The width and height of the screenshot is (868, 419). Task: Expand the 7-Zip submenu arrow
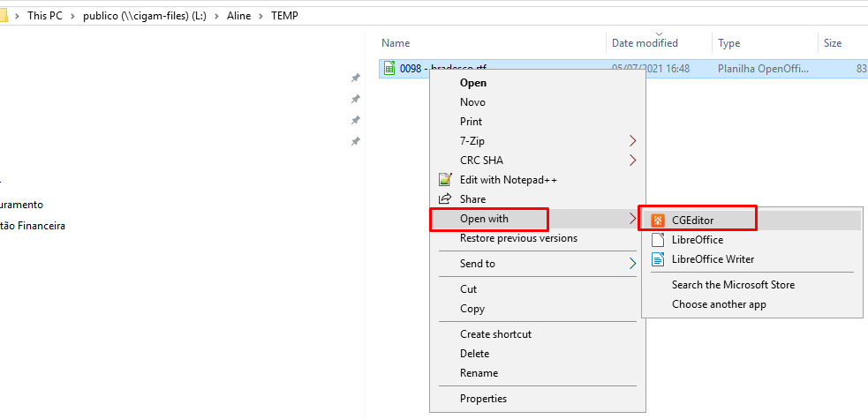(x=632, y=141)
